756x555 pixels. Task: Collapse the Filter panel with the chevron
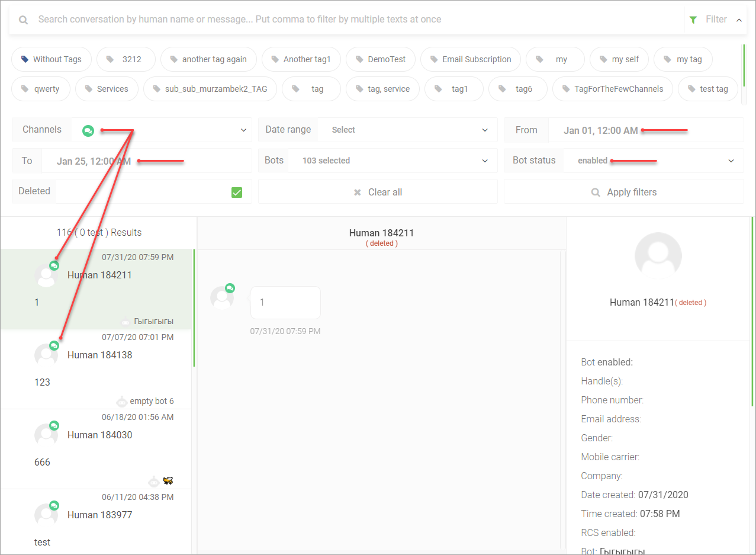coord(739,20)
